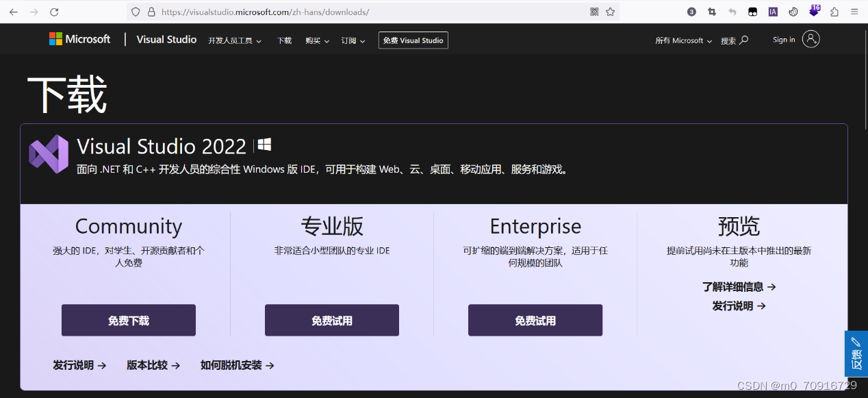Click the padlock site security icon
The width and height of the screenshot is (868, 398).
[x=151, y=12]
